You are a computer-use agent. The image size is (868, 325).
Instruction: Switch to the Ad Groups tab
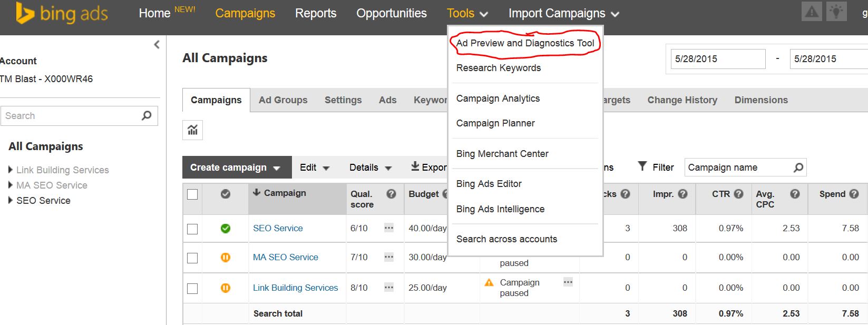283,100
